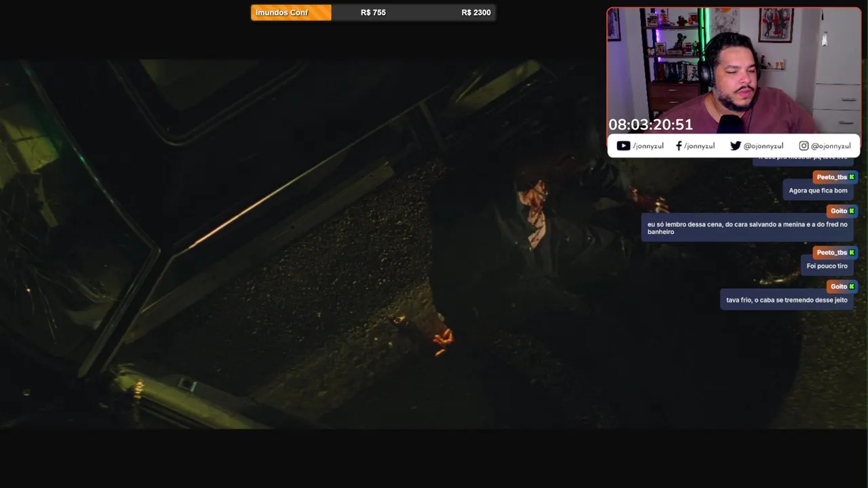Click the Instagram camera icon

click(804, 146)
